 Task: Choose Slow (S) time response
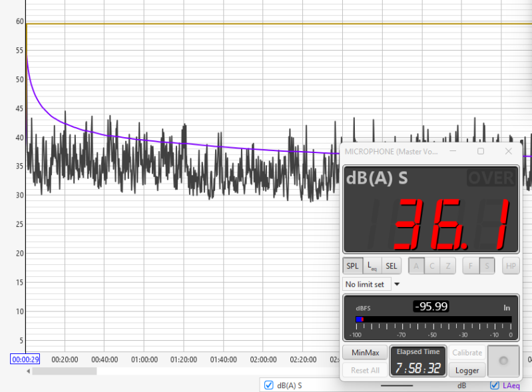click(x=487, y=266)
